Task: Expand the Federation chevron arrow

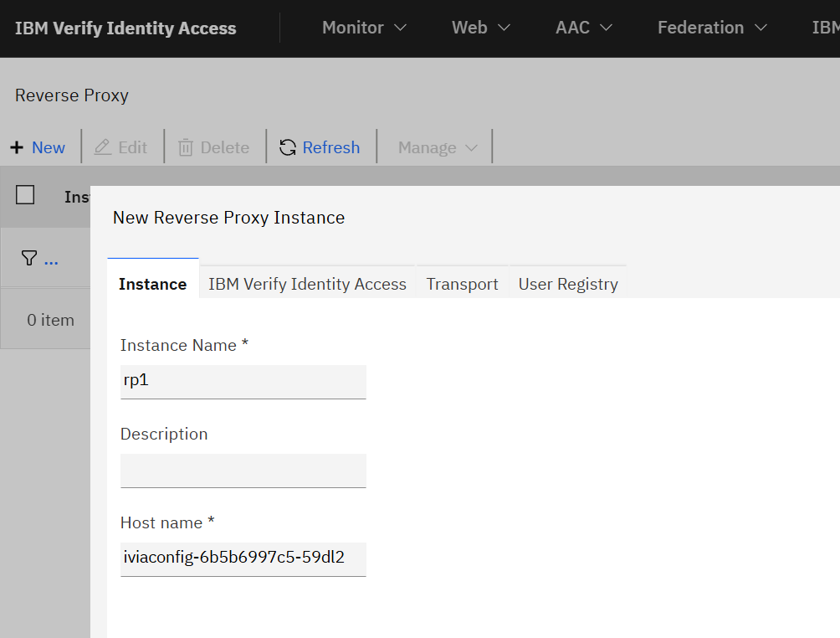Action: pyautogui.click(x=761, y=28)
